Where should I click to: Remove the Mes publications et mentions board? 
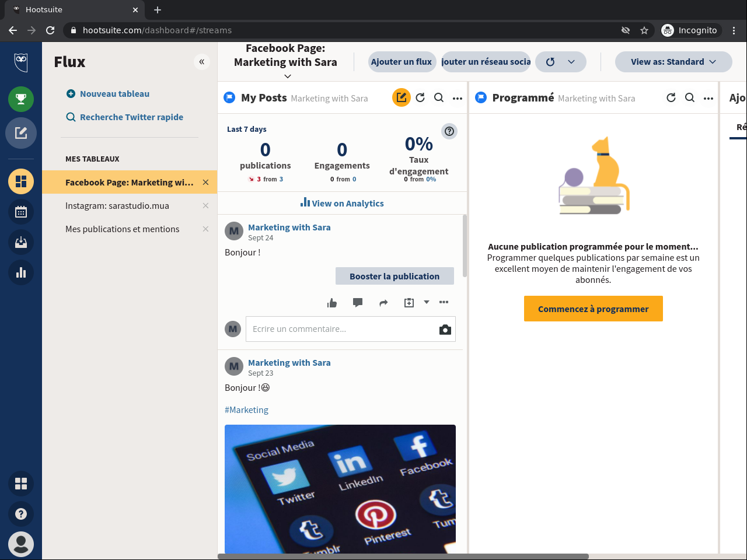point(205,229)
